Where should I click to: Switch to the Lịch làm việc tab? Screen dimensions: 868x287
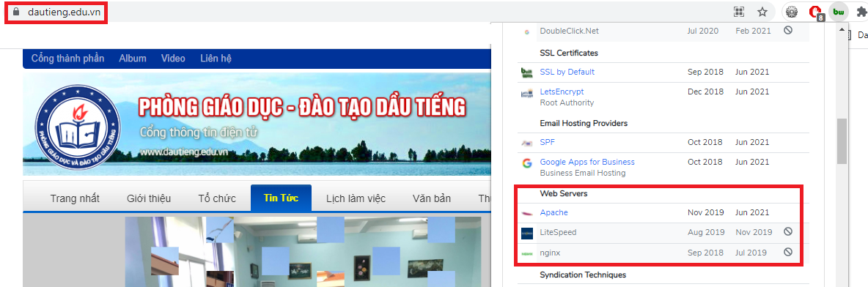356,198
